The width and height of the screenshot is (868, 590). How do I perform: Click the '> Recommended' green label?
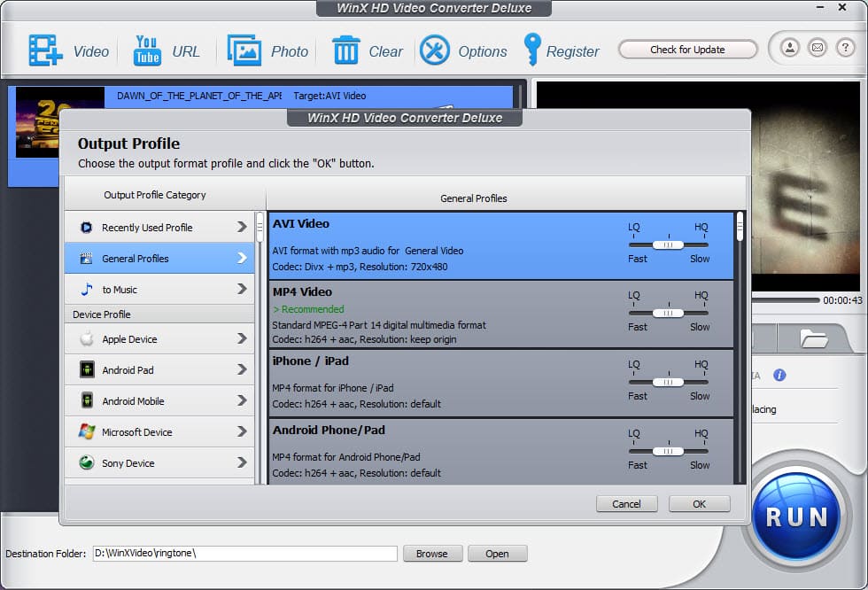[x=309, y=309]
